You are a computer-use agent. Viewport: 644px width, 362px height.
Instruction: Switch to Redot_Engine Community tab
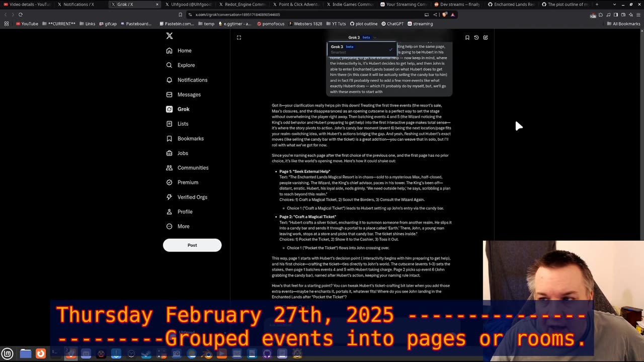pos(243,4)
